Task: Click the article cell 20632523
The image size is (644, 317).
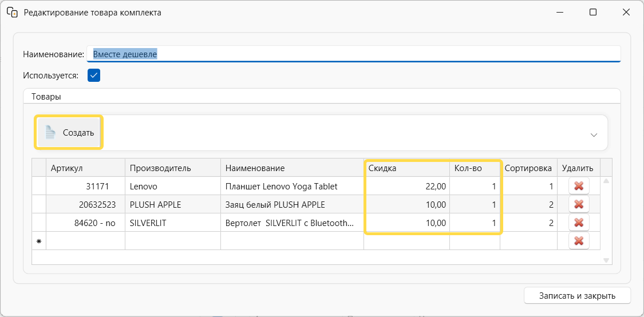Action: tap(85, 204)
